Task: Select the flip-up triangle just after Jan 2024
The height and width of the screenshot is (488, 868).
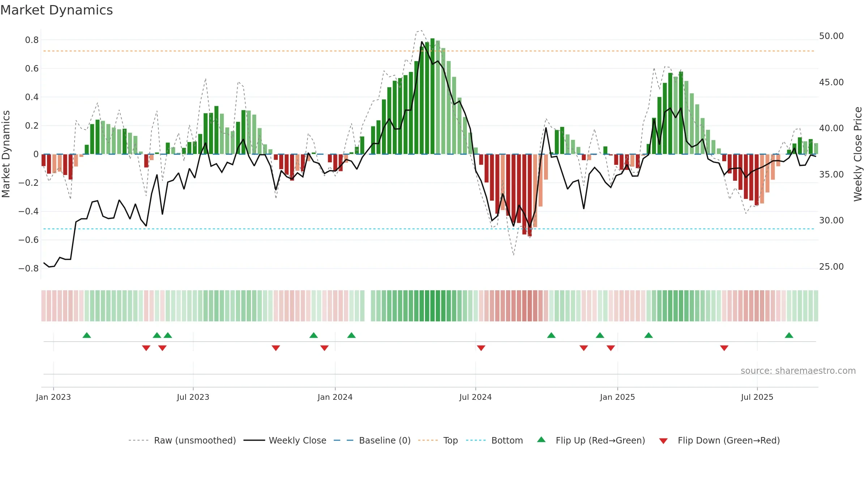Action: tap(352, 335)
